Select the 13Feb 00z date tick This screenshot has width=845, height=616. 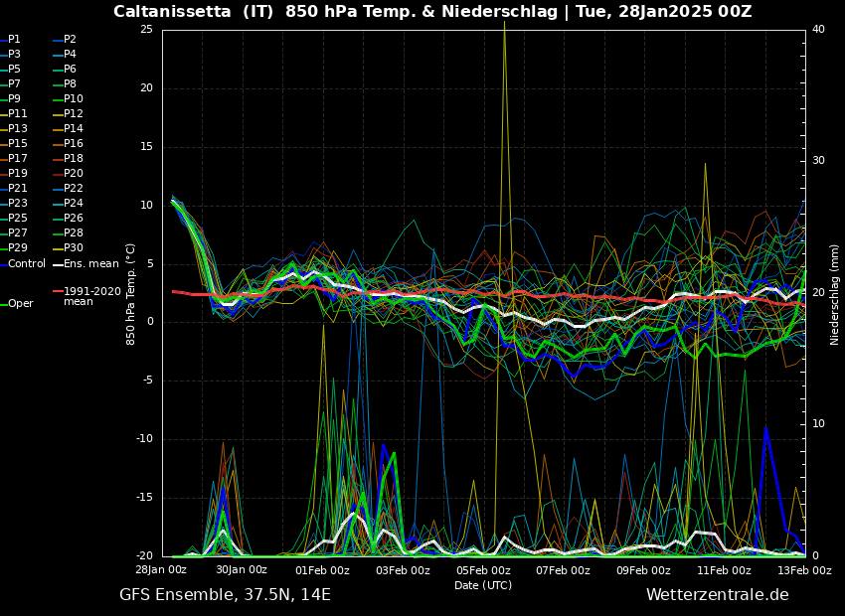point(803,570)
